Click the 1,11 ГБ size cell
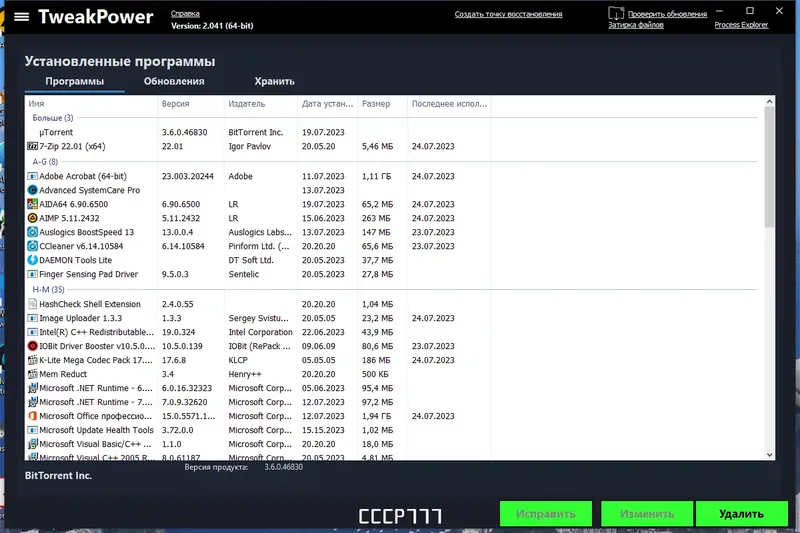Image resolution: width=800 pixels, height=533 pixels. click(x=377, y=176)
